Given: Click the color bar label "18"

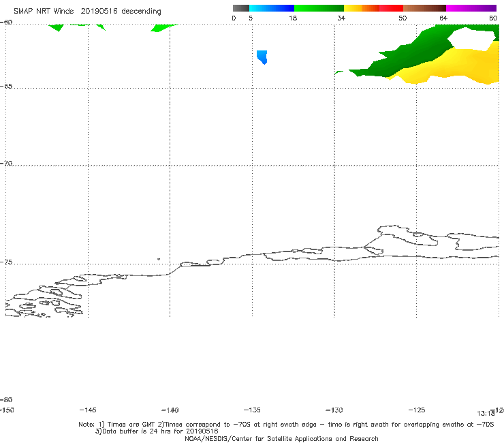Looking at the screenshot, I should point(293,18).
